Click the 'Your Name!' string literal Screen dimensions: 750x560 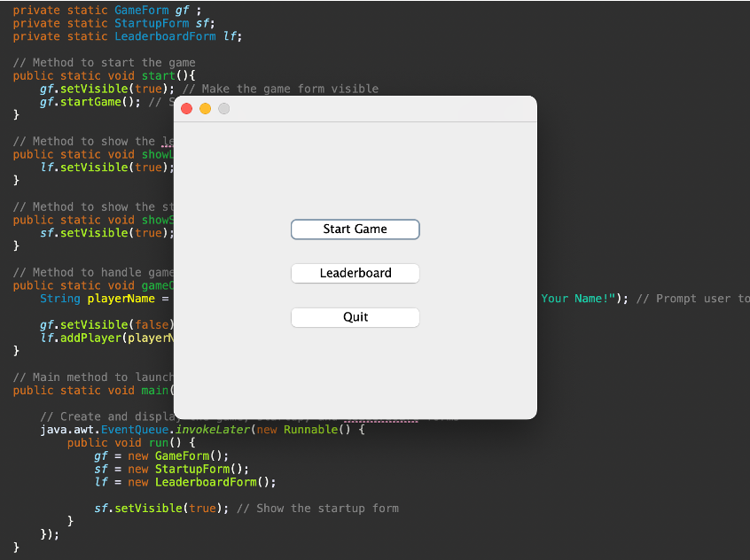[x=576, y=298]
